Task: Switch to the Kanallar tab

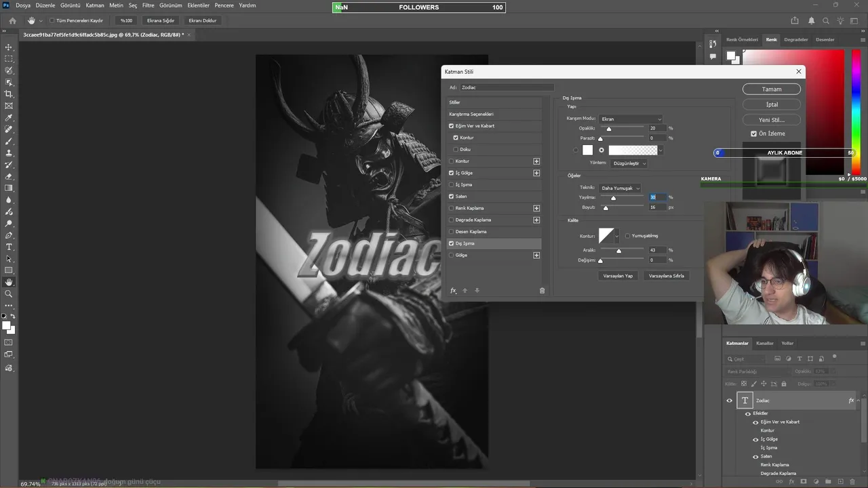Action: (765, 343)
